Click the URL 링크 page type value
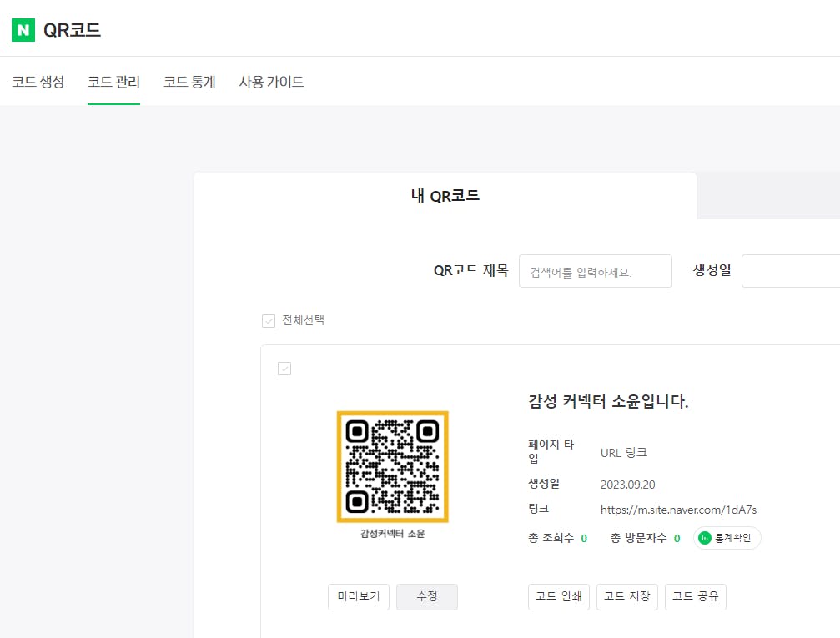This screenshot has height=638, width=840. 624,453
